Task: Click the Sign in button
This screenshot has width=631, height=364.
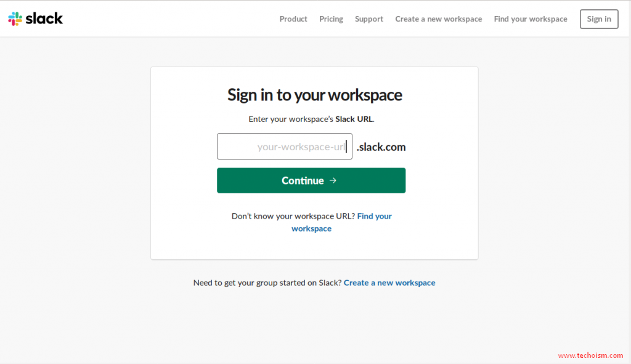Action: point(599,19)
